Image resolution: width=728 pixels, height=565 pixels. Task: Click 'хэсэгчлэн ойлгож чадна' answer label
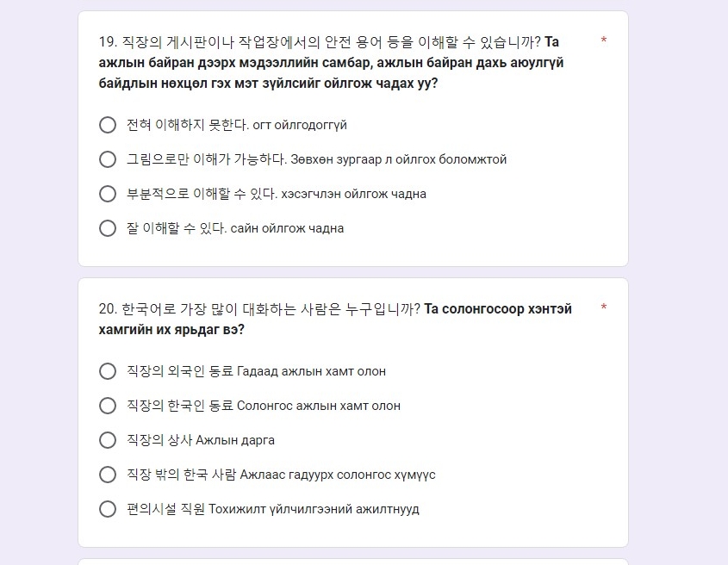(x=353, y=194)
